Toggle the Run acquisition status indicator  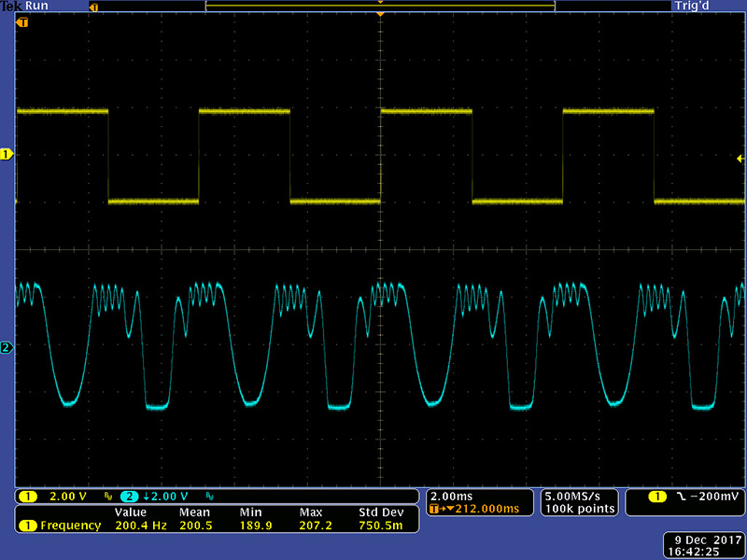coord(36,6)
